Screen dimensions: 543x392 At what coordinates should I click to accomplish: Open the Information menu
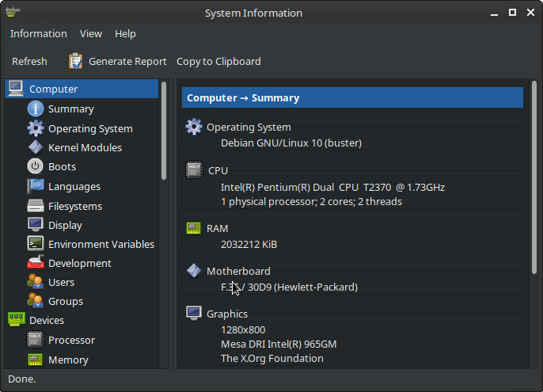click(x=38, y=34)
